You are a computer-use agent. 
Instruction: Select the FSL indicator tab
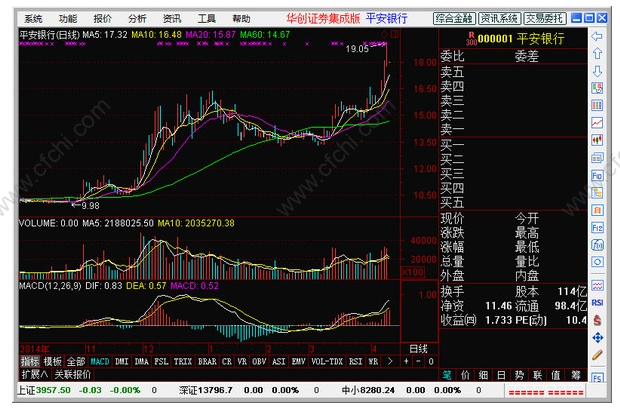[x=161, y=361]
